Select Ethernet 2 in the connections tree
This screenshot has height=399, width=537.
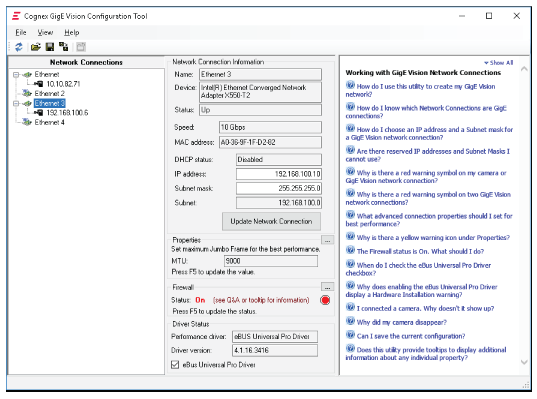[49, 93]
